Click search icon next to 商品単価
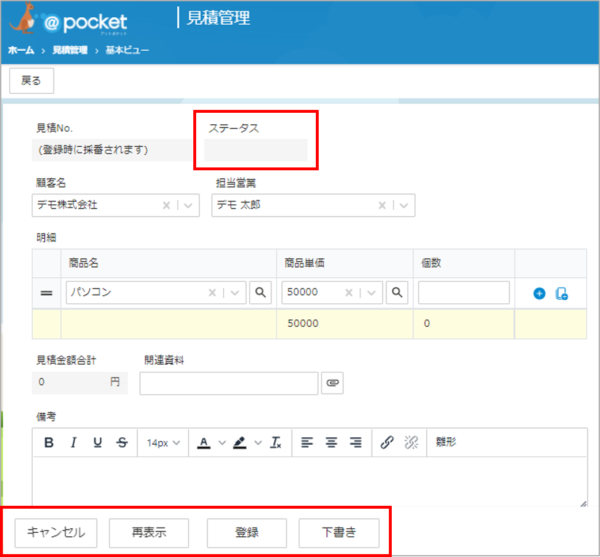 397,293
